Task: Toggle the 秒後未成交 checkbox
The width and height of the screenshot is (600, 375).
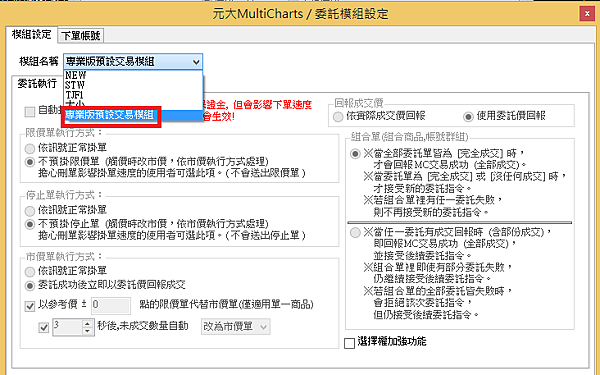Action: [x=44, y=328]
